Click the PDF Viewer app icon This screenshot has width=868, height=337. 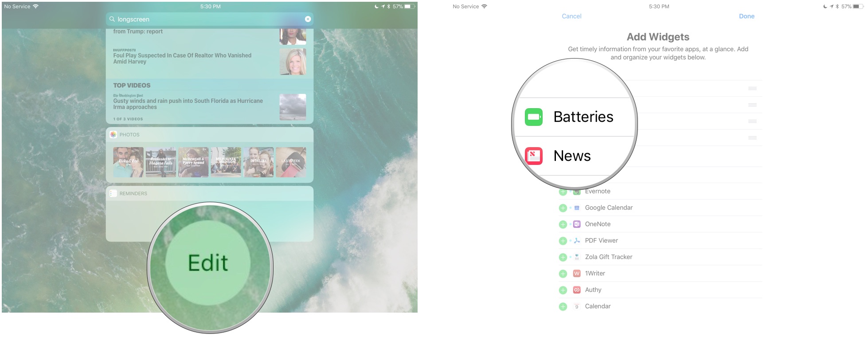[x=577, y=240]
